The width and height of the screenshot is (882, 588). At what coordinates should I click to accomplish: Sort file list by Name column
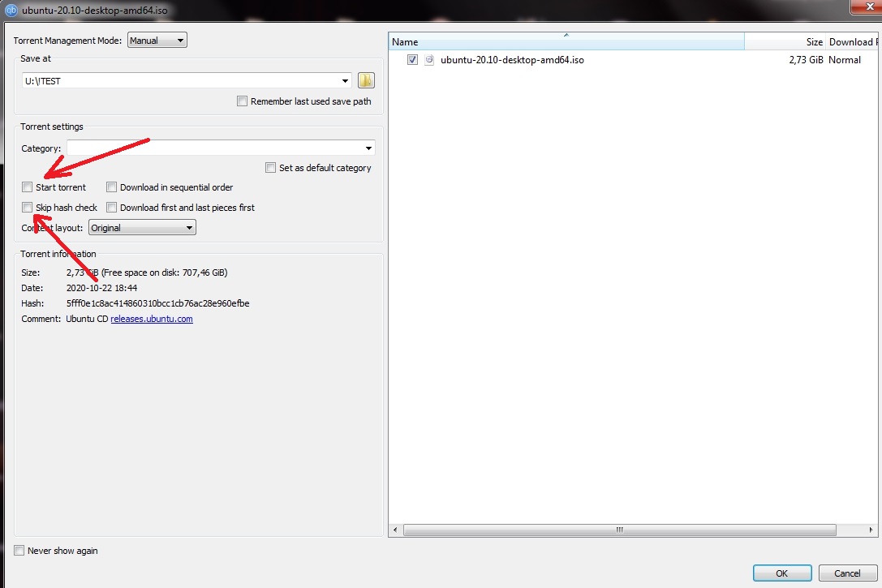pos(566,41)
